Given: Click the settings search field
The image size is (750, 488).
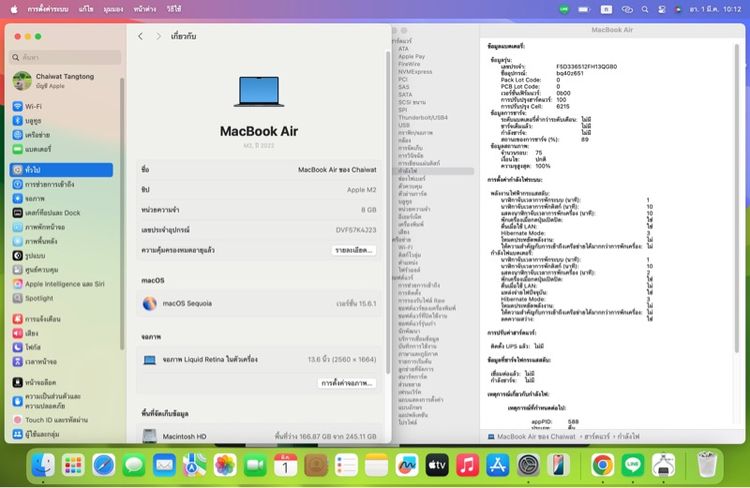Looking at the screenshot, I should [x=65, y=57].
